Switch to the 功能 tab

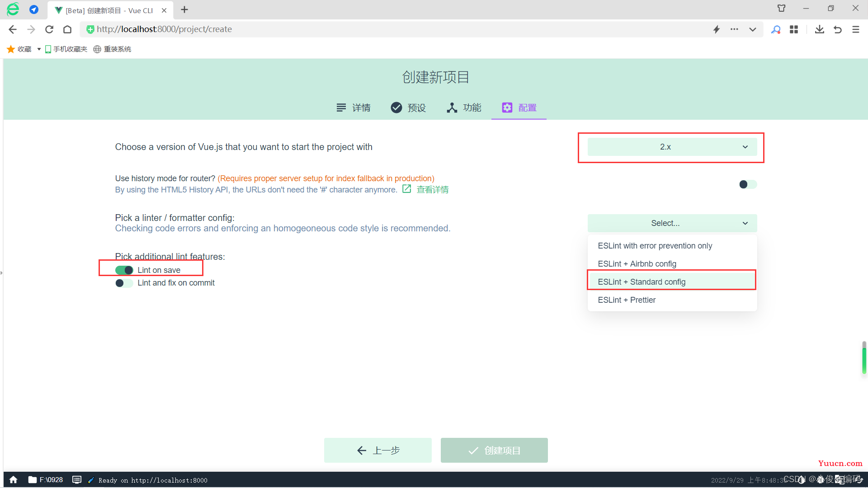[464, 108]
